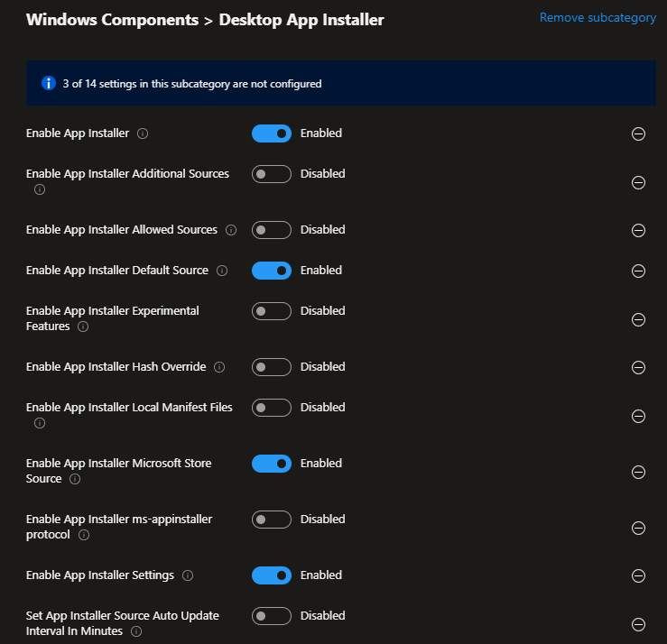Click the blue info icon in not-configured banner
The width and height of the screenshot is (667, 644).
pyautogui.click(x=50, y=83)
